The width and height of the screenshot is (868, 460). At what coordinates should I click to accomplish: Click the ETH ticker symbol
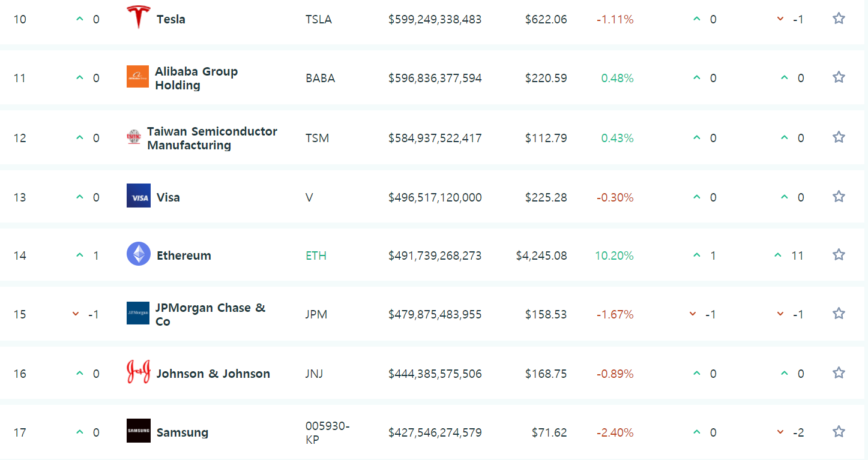coord(316,255)
